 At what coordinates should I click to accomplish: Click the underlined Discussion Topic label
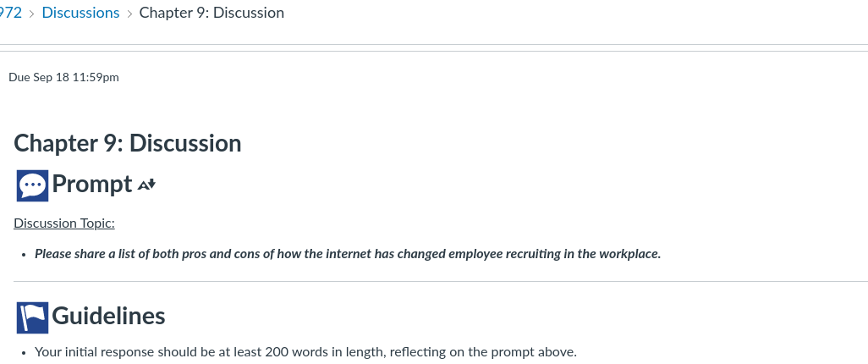(64, 223)
